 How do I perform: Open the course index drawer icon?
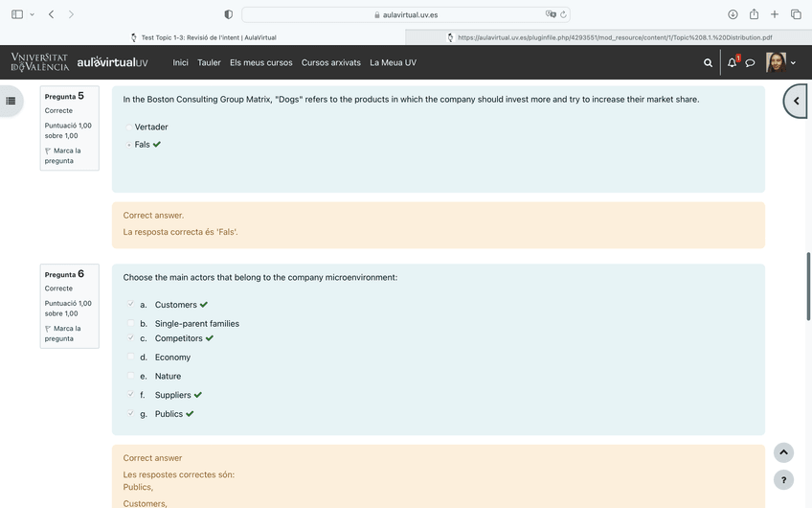(11, 101)
